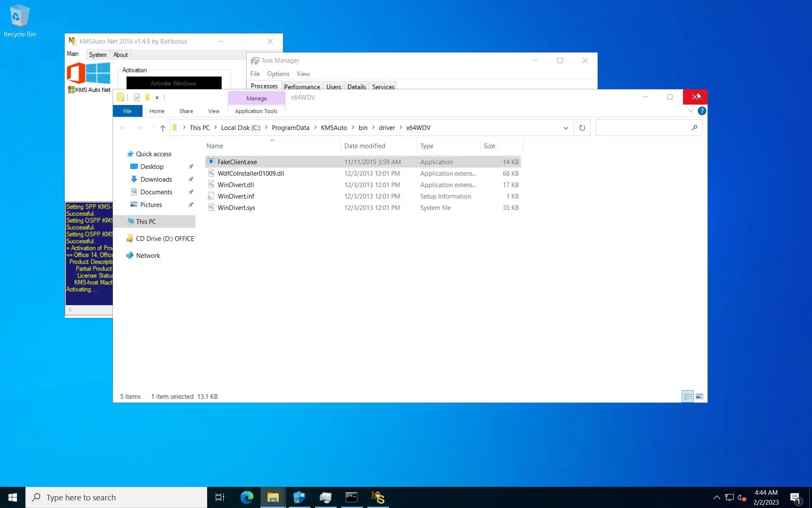Open Customize Quick Access Toolbar dropdown

(157, 98)
